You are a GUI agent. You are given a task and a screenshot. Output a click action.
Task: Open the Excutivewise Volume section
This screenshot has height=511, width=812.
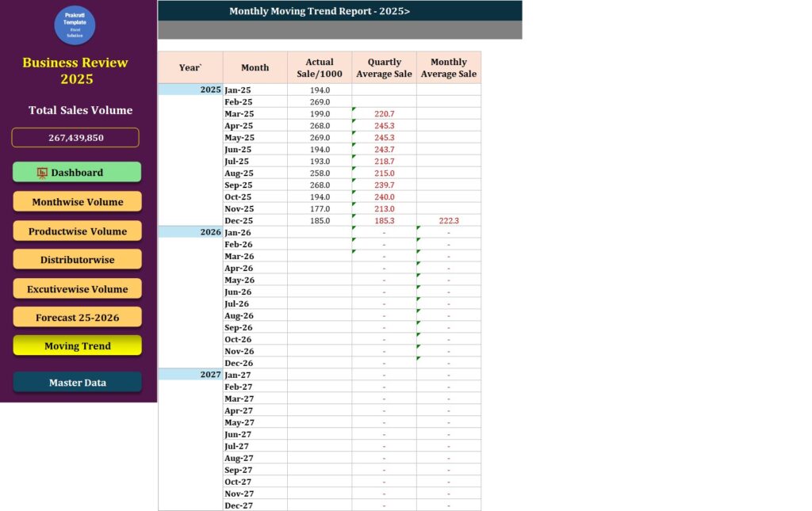click(x=77, y=288)
